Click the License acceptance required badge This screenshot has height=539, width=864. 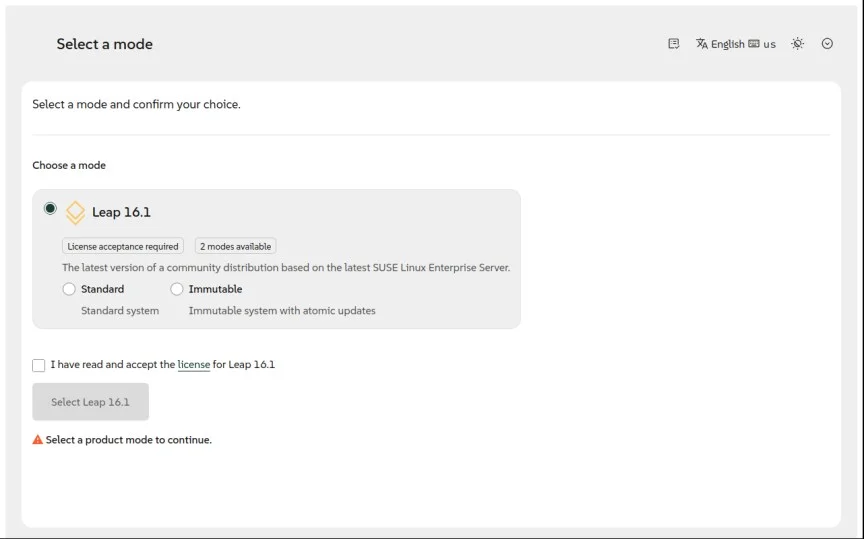coord(123,246)
